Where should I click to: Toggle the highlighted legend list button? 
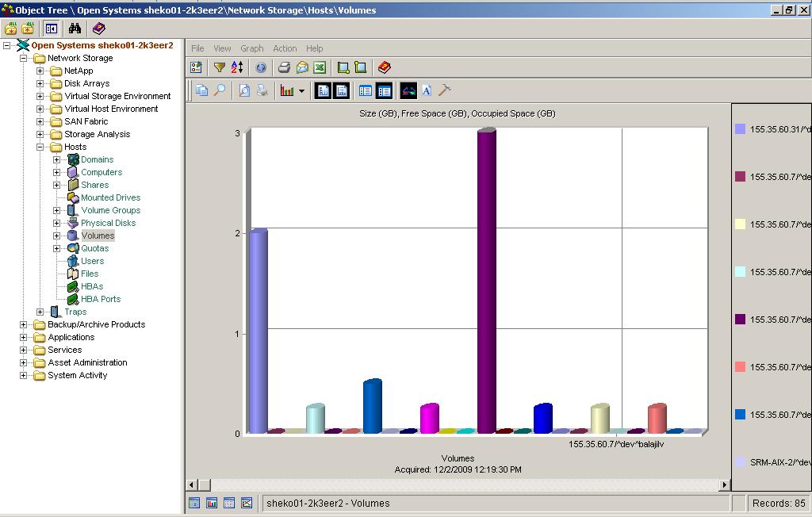[384, 90]
